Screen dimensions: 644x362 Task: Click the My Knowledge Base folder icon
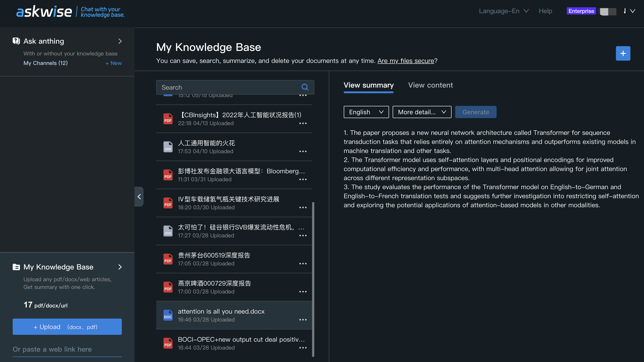click(16, 267)
